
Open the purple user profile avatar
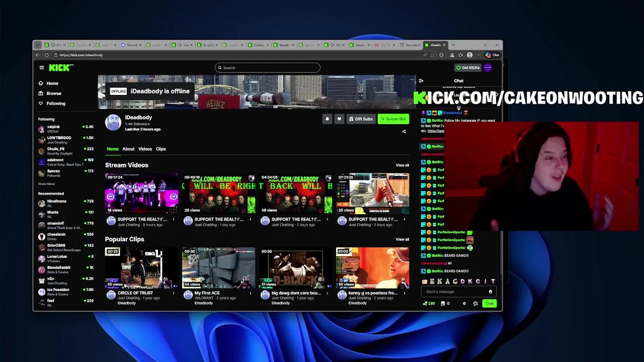click(x=488, y=67)
